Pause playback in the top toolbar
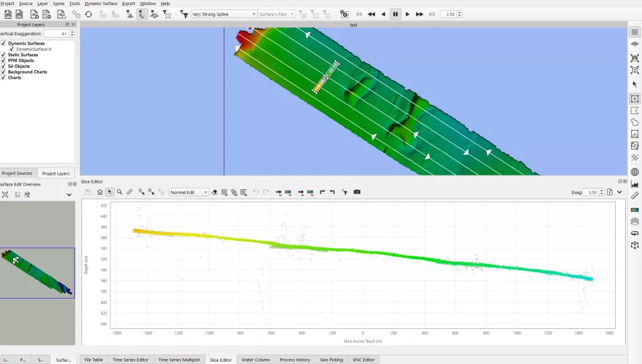Screen dimensions: 642x364 click(395, 14)
